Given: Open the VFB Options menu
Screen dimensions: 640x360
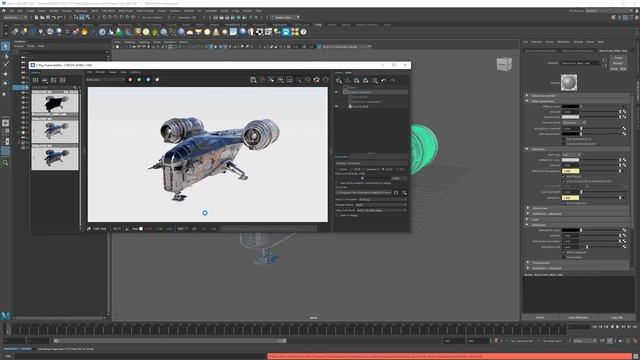Looking at the screenshot, I should click(x=136, y=72).
